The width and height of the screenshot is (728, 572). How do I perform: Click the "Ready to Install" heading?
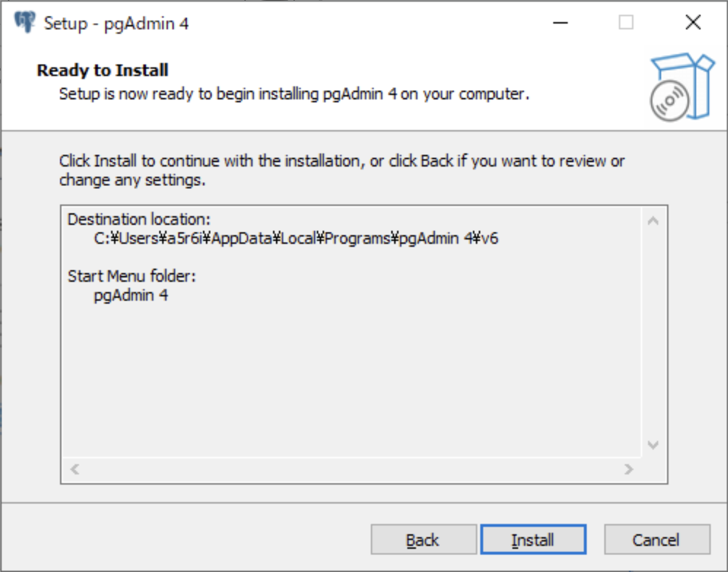pos(102,70)
